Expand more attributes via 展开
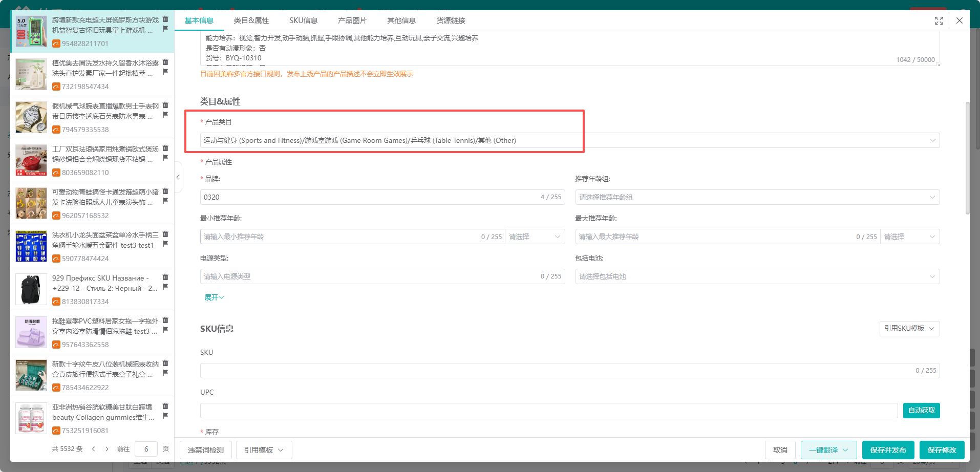Viewport: 980px width, 472px height. click(214, 297)
